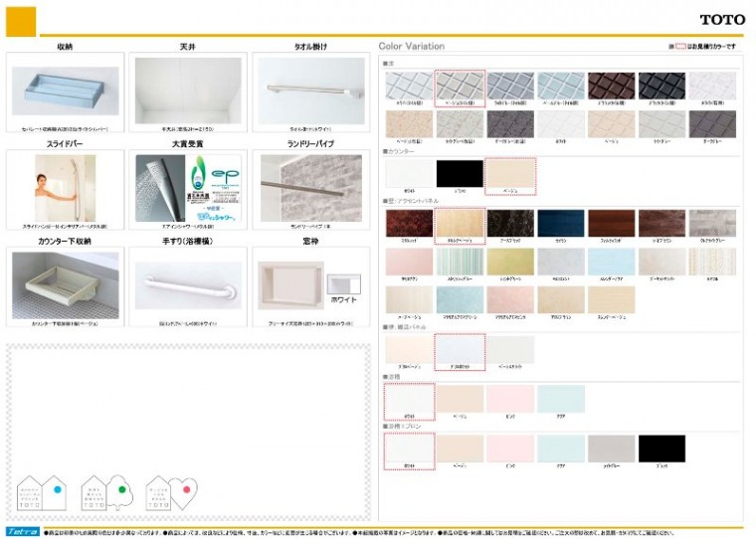Choose the black tile floor swatch
This screenshot has height=539, width=756.
point(661,86)
